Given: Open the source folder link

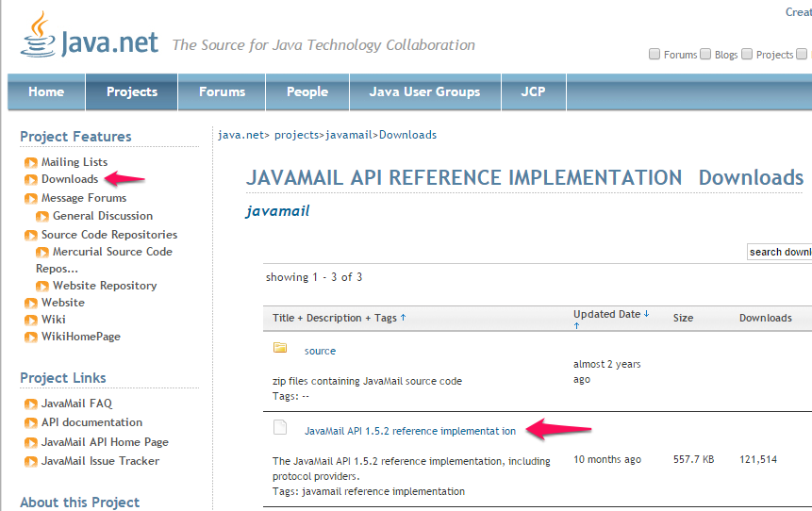Looking at the screenshot, I should point(320,351).
